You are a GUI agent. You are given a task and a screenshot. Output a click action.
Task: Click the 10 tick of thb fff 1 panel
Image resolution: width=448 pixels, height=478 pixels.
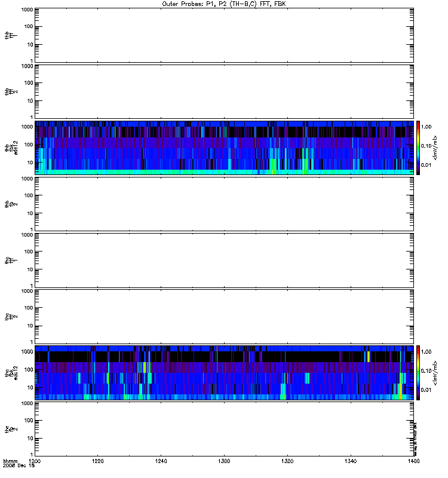tap(30, 44)
